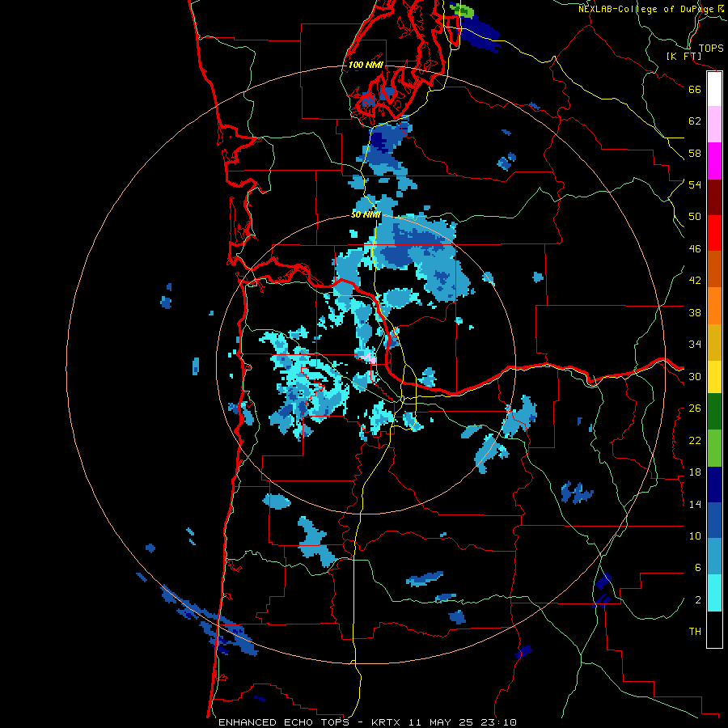Click the '66' legend value
This screenshot has height=728, width=728.
coord(695,89)
